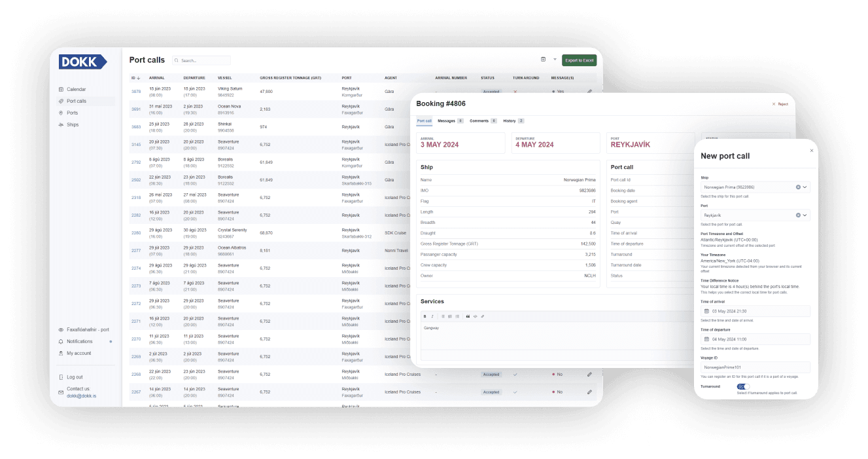Expand the Ship dropdown in New port call

click(x=805, y=187)
